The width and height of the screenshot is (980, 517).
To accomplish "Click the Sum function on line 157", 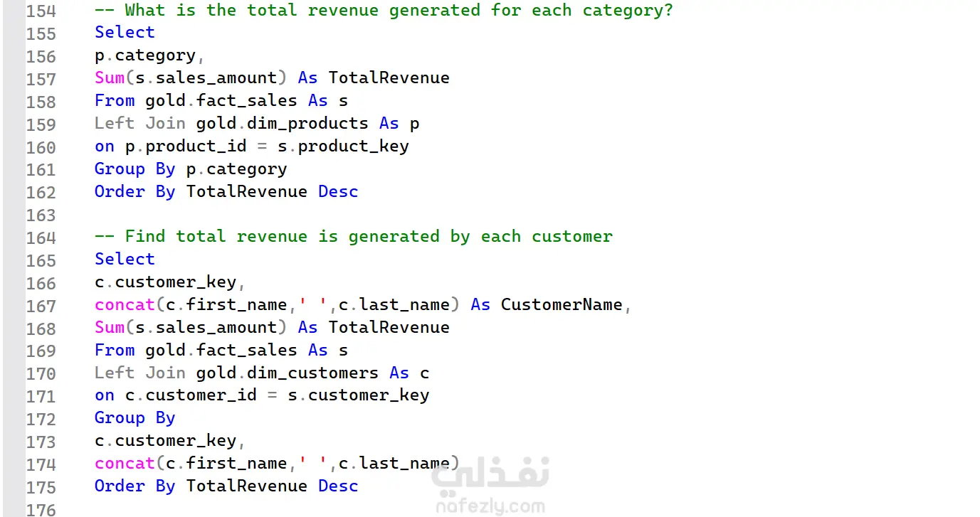I will 110,78.
